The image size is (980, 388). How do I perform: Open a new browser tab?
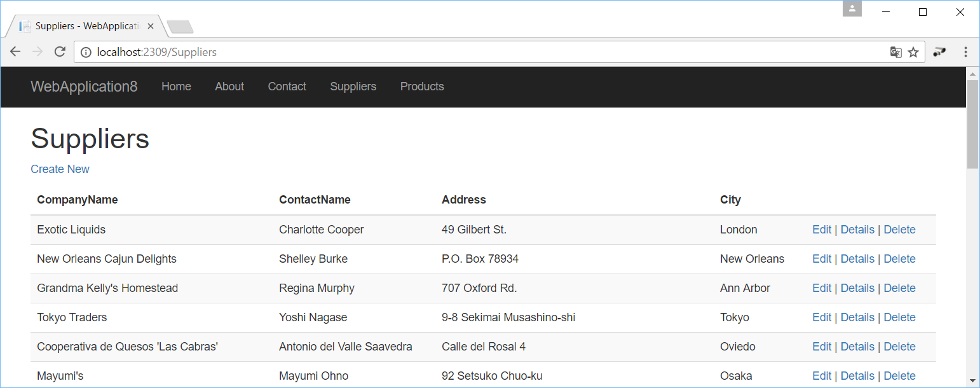pyautogui.click(x=179, y=26)
